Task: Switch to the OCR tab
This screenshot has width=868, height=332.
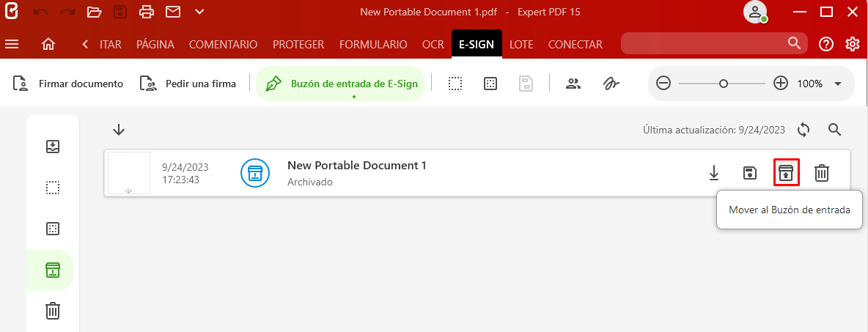Action: (433, 44)
